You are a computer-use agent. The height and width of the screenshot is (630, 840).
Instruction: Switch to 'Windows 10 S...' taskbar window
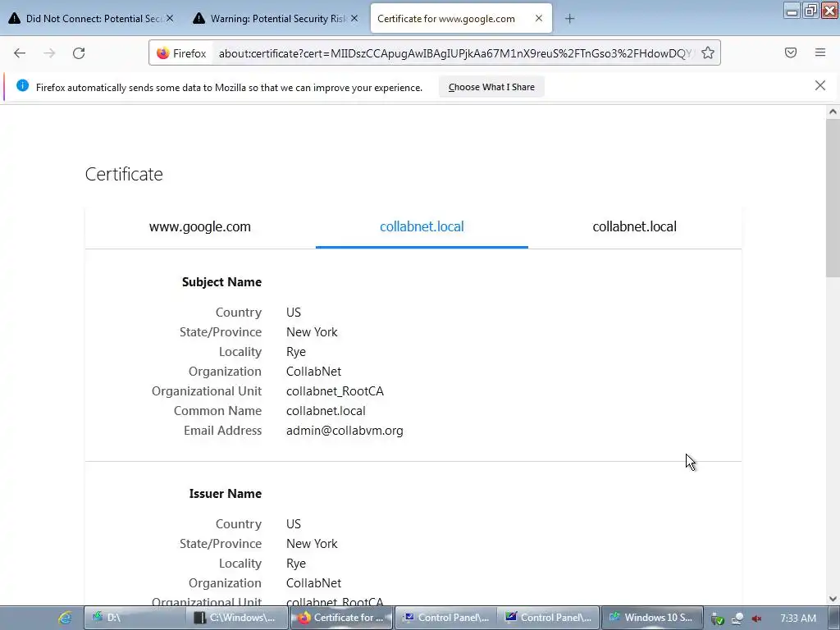pos(651,618)
